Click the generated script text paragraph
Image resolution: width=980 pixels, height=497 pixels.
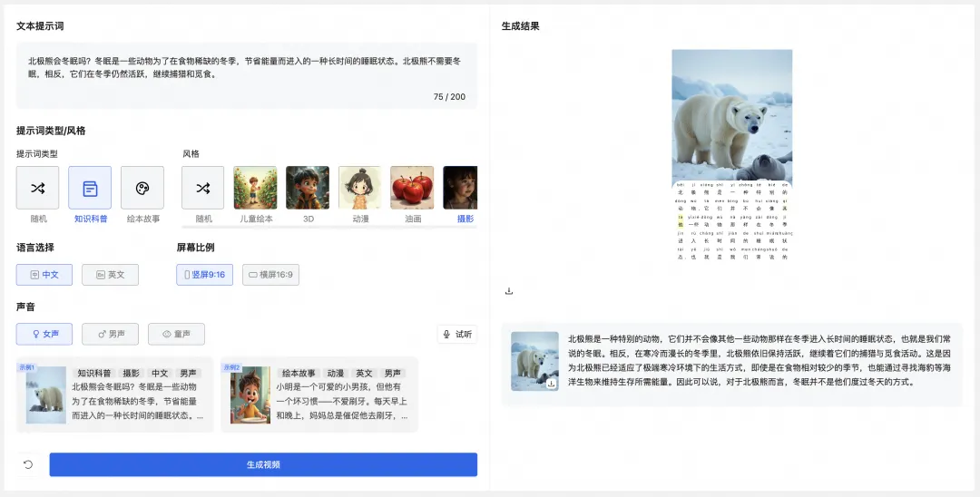pos(759,360)
